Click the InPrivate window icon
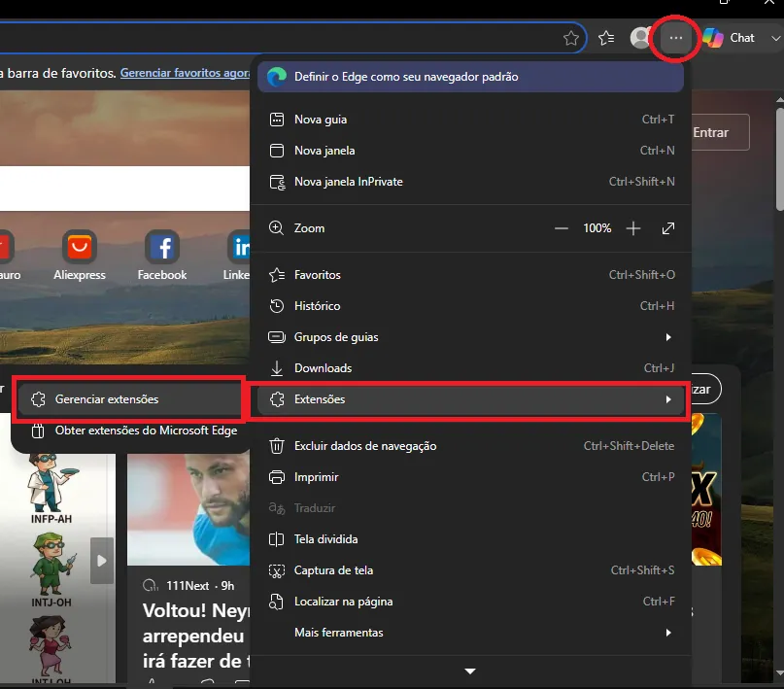The width and height of the screenshot is (784, 689). [277, 182]
